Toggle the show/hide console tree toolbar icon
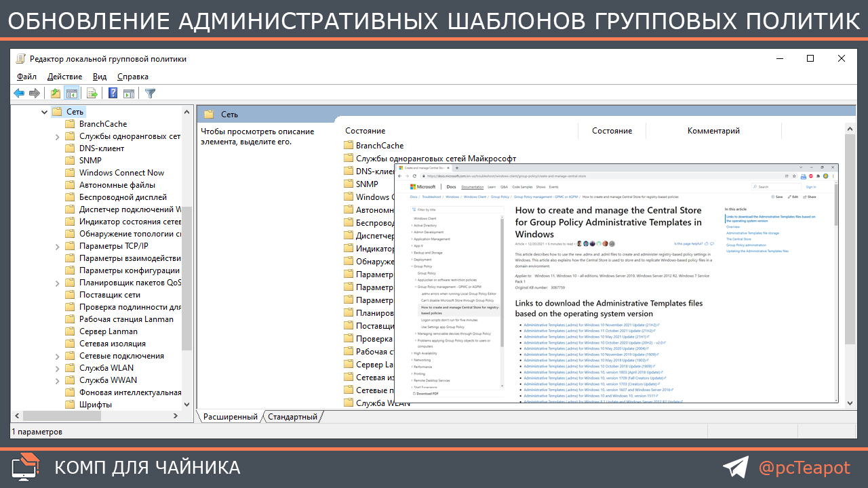The width and height of the screenshot is (868, 488). pos(71,94)
